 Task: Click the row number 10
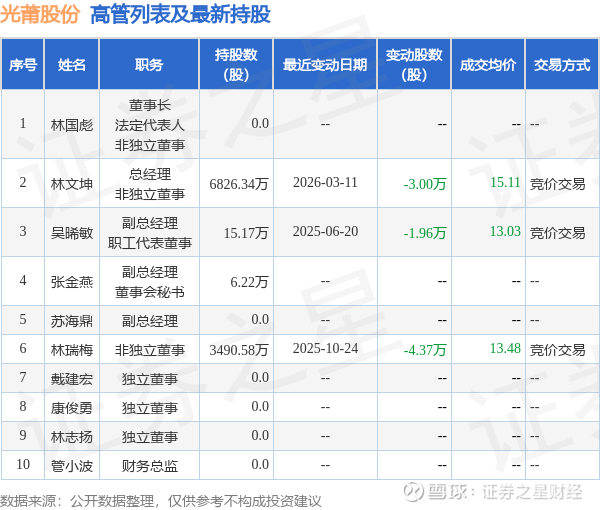[23, 464]
